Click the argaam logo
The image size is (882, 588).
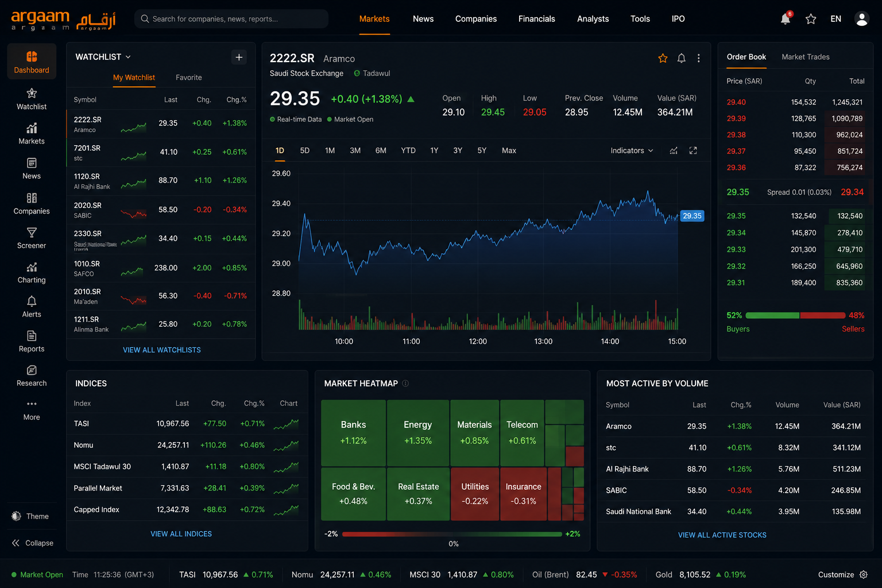pyautogui.click(x=63, y=20)
